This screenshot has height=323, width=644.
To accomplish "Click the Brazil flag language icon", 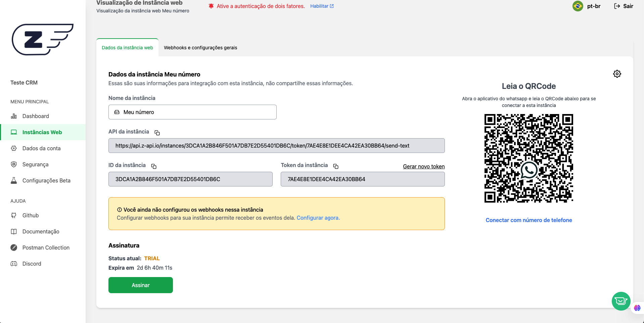I will click(578, 6).
